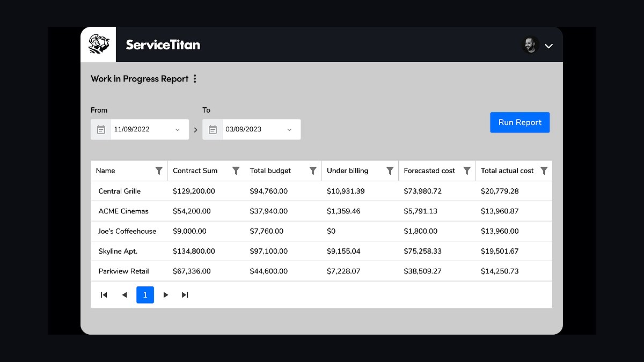Viewport: 644px width, 362px height.
Task: Click the $14,250.73 actual cost cell
Action: (x=500, y=271)
